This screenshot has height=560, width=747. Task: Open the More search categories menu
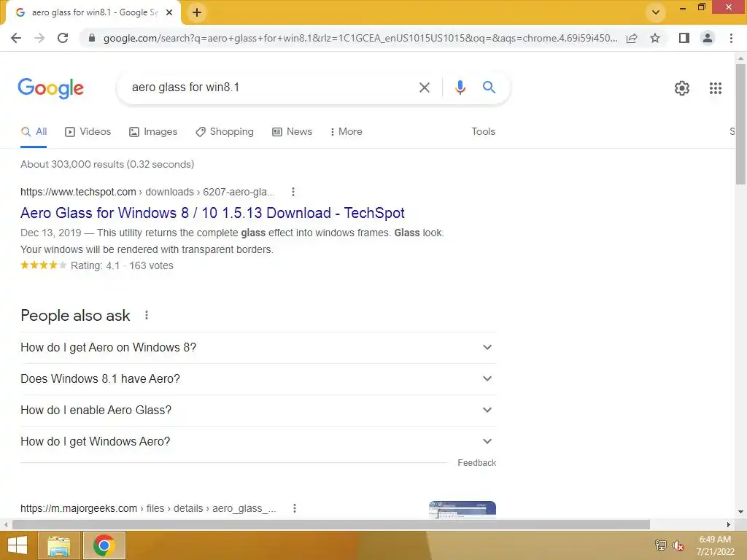(x=347, y=132)
